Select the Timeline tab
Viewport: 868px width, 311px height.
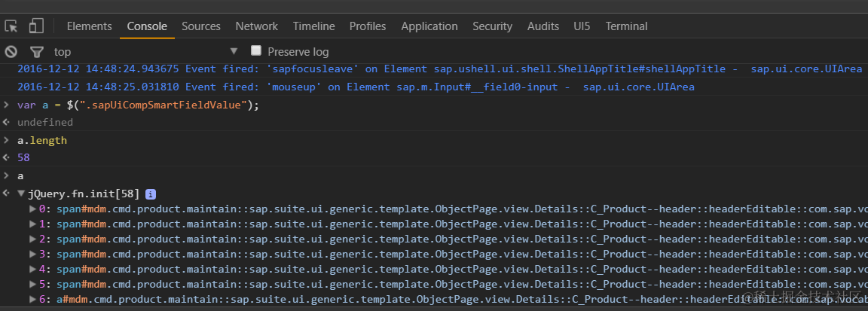click(313, 26)
